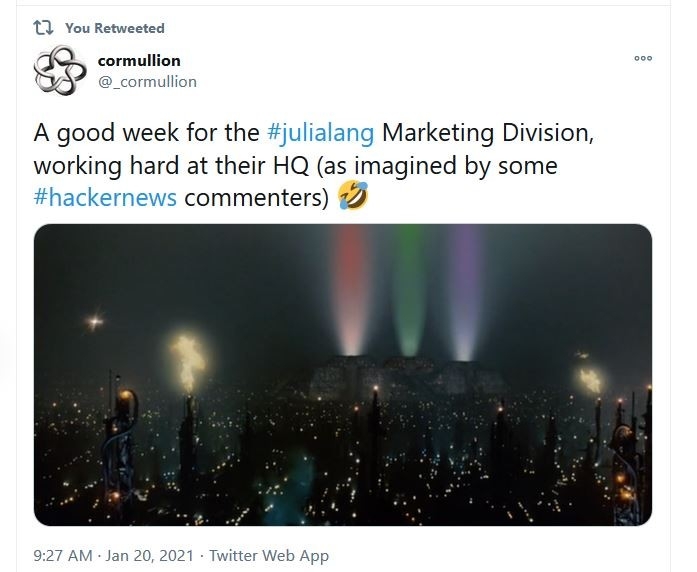Click the rolling-on-floor laughing emoji
Viewport: 697px width, 572px height.
[353, 195]
